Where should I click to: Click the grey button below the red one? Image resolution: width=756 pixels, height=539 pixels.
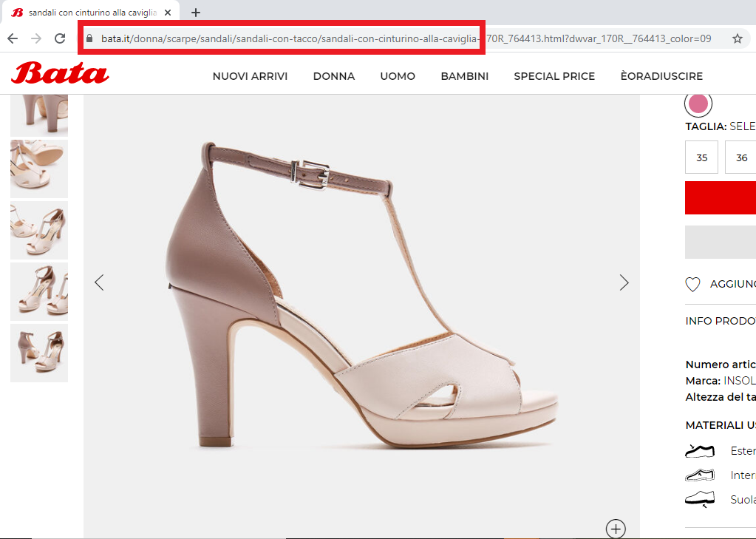(721, 242)
